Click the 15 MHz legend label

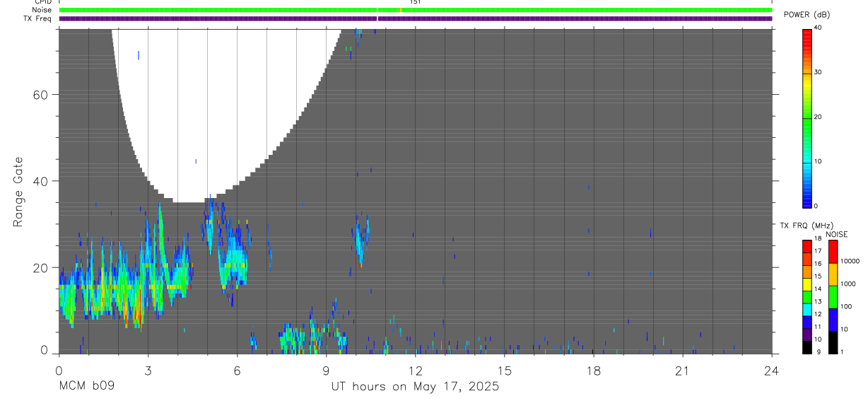819,277
